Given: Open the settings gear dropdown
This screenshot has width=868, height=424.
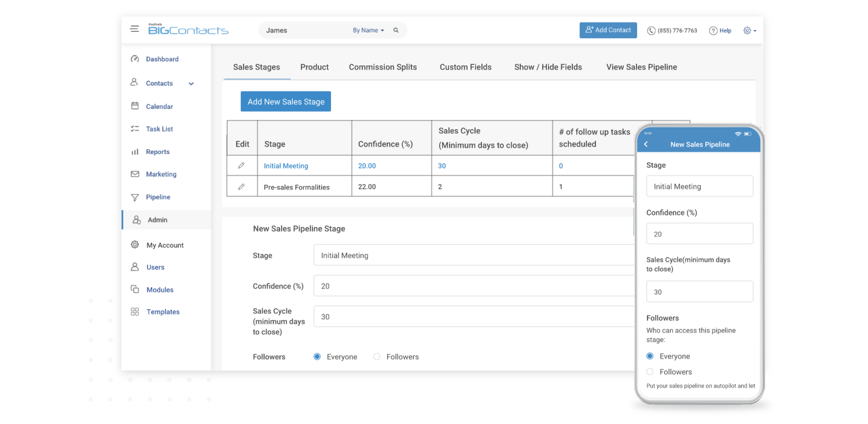Looking at the screenshot, I should pyautogui.click(x=749, y=31).
